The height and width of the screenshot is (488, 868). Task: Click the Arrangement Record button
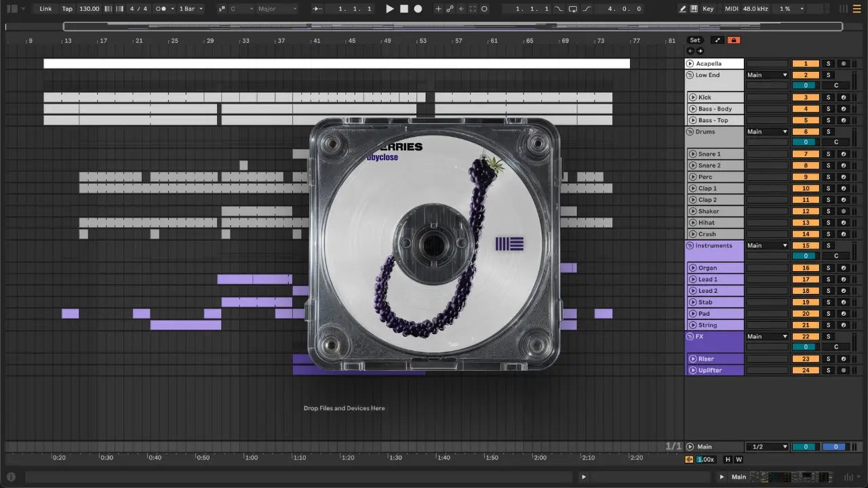point(418,9)
